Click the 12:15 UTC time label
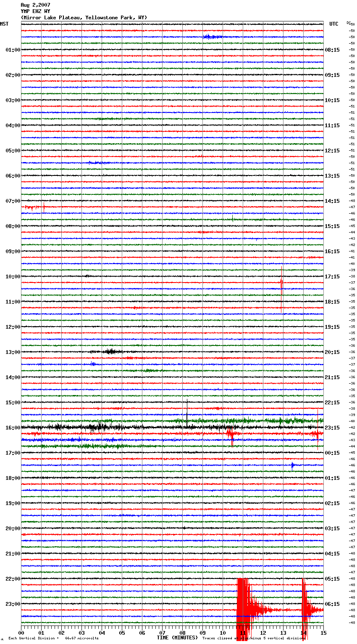The width and height of the screenshot is (357, 644). (x=332, y=151)
